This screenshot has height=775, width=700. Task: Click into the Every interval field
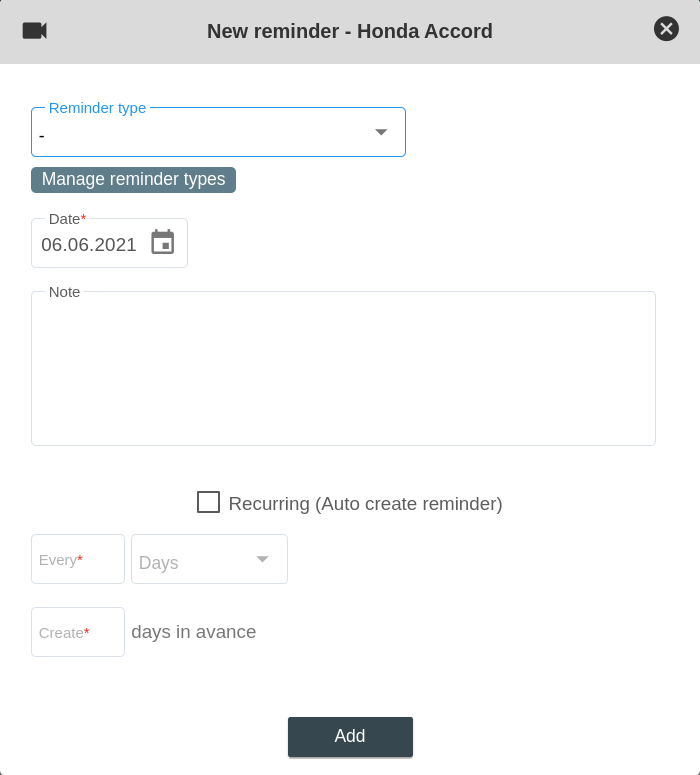coord(78,560)
